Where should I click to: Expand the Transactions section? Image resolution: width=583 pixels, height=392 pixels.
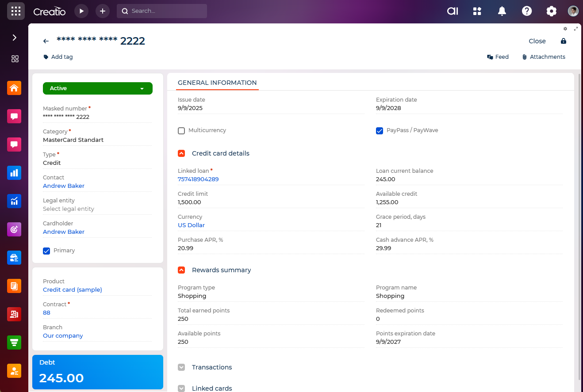tap(181, 367)
